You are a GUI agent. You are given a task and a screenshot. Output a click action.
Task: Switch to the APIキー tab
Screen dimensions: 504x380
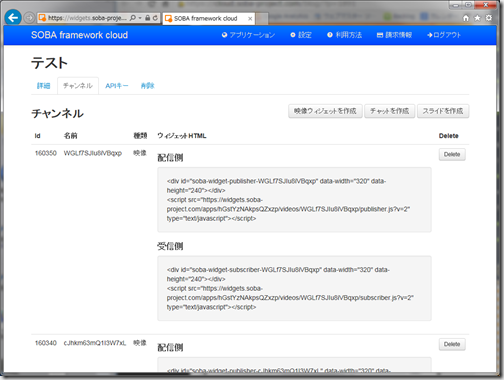(x=117, y=86)
